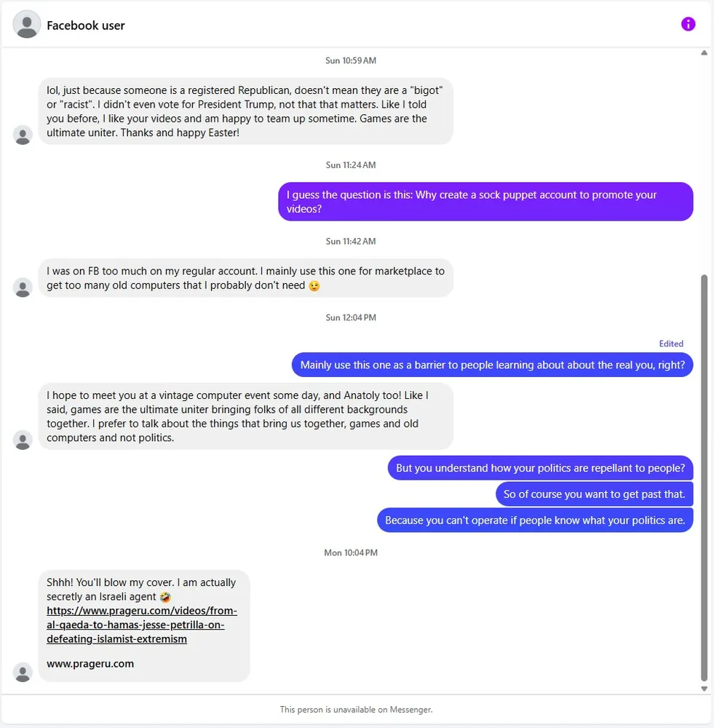Image resolution: width=714 pixels, height=728 pixels.
Task: Click avatar beside the marketplace message
Action: pyautogui.click(x=23, y=288)
